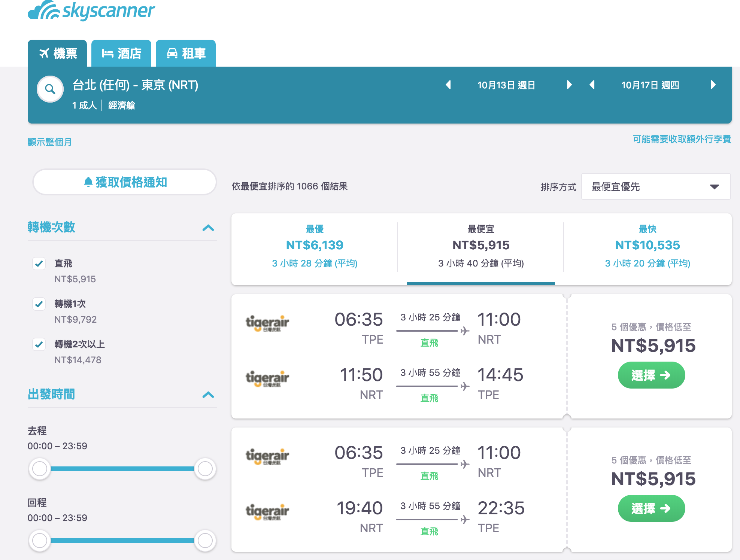The image size is (740, 560).
Task: Click 選擇 for the 11:50 return itinerary
Action: tap(651, 375)
